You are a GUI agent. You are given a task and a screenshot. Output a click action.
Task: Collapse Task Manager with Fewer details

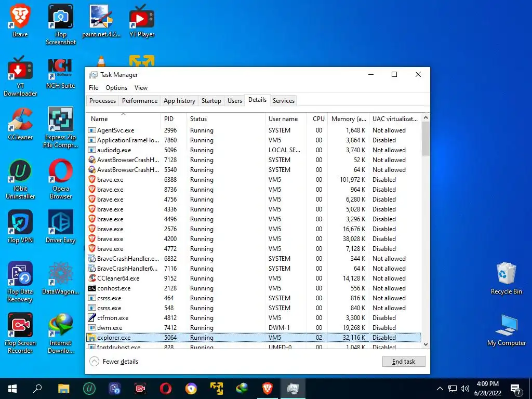tap(114, 362)
